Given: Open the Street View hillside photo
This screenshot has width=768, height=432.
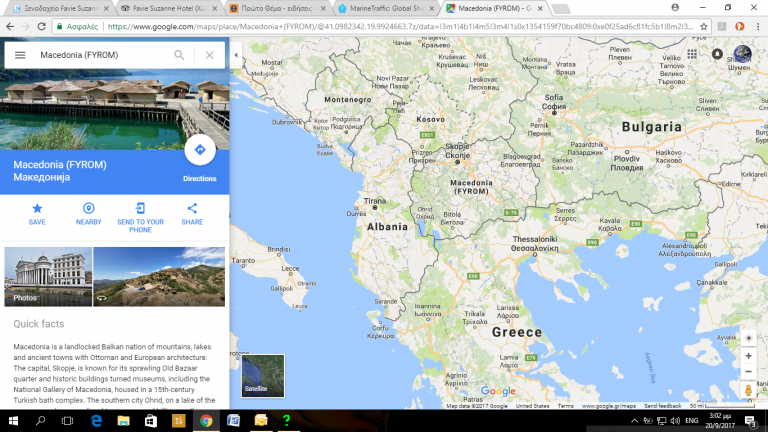Looking at the screenshot, I should (159, 277).
